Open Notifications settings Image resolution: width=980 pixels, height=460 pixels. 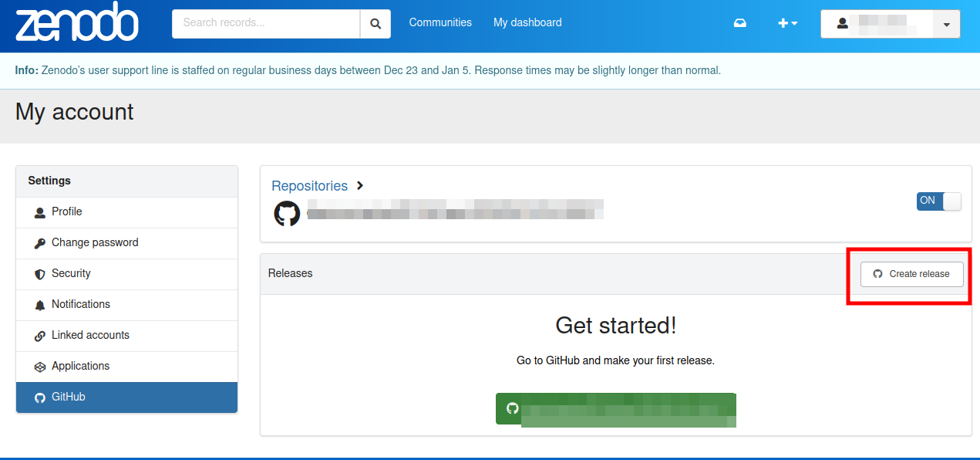tap(126, 305)
